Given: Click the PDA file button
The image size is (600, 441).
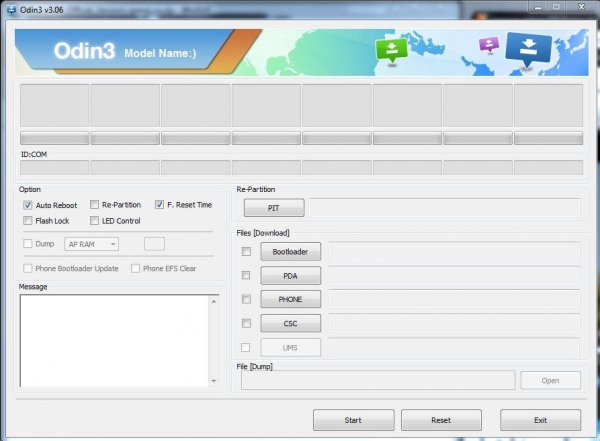Looking at the screenshot, I should pyautogui.click(x=290, y=276).
